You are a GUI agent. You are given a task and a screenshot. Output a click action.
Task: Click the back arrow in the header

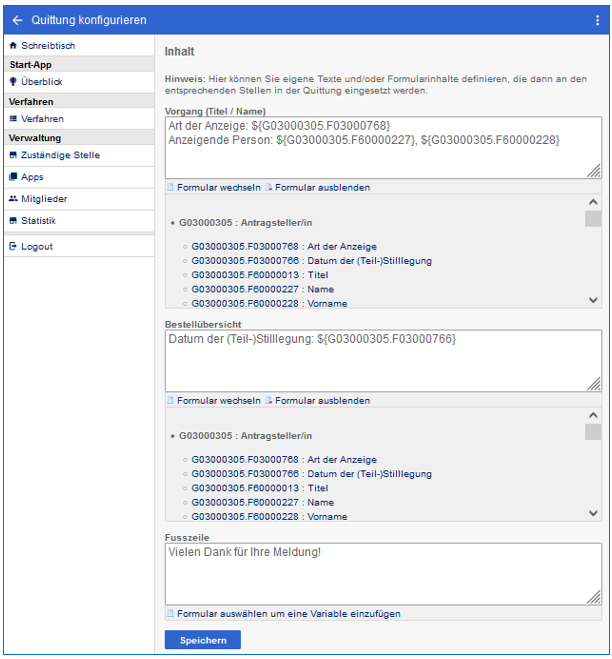tap(17, 20)
